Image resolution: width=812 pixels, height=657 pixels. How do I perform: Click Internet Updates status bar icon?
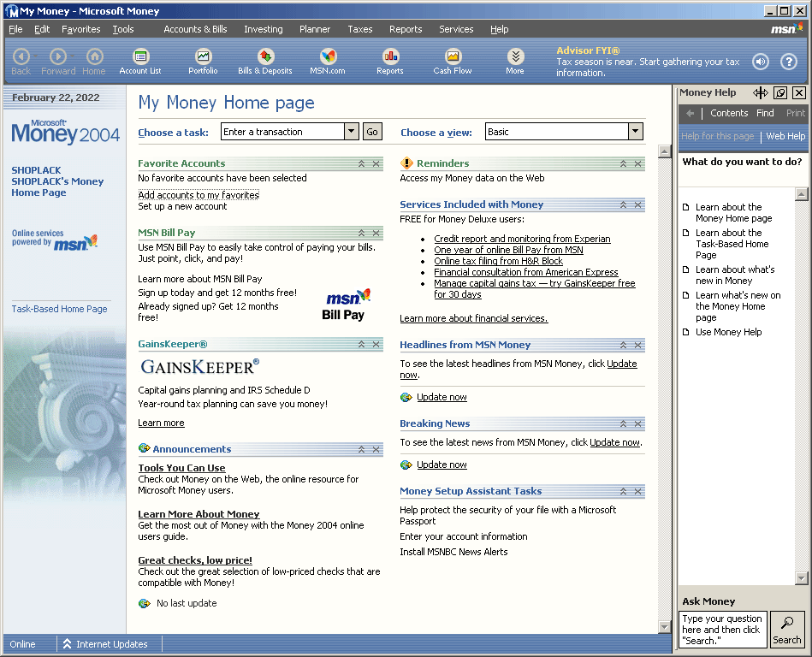67,643
